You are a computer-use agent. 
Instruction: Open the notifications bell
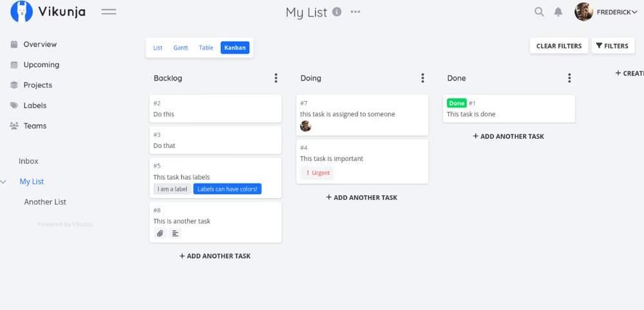point(558,12)
